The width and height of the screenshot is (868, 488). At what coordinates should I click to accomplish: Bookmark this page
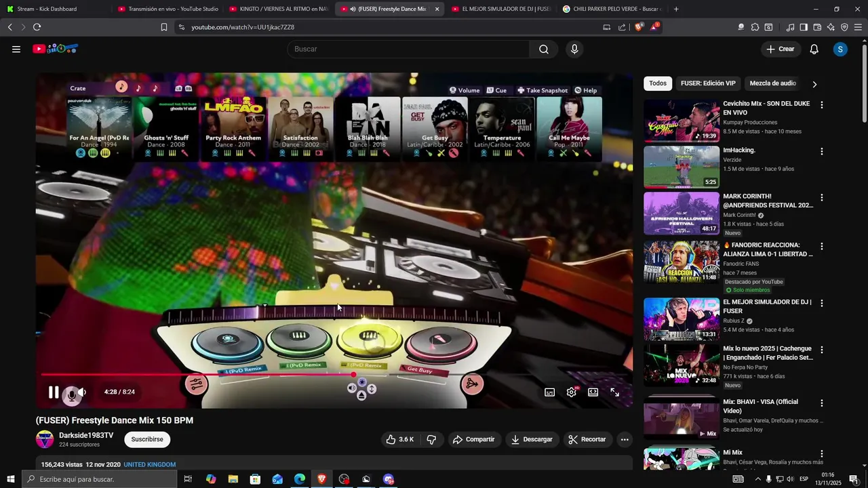click(164, 27)
